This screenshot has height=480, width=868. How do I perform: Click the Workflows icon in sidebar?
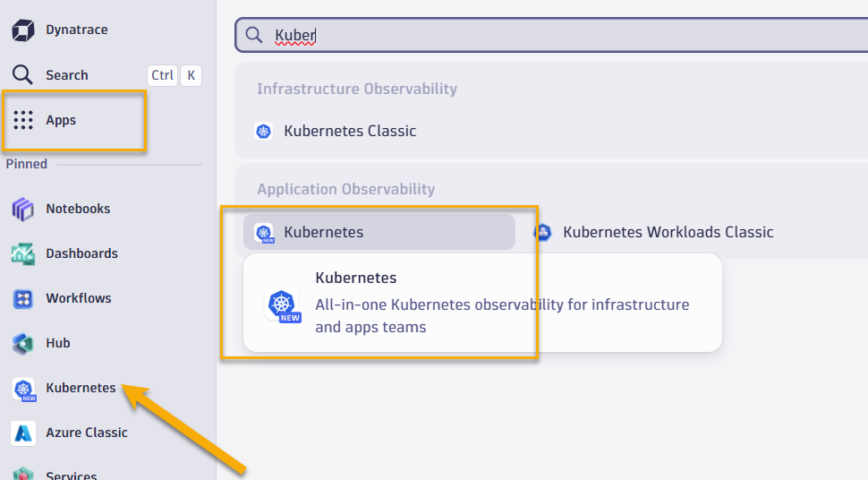[x=23, y=298]
